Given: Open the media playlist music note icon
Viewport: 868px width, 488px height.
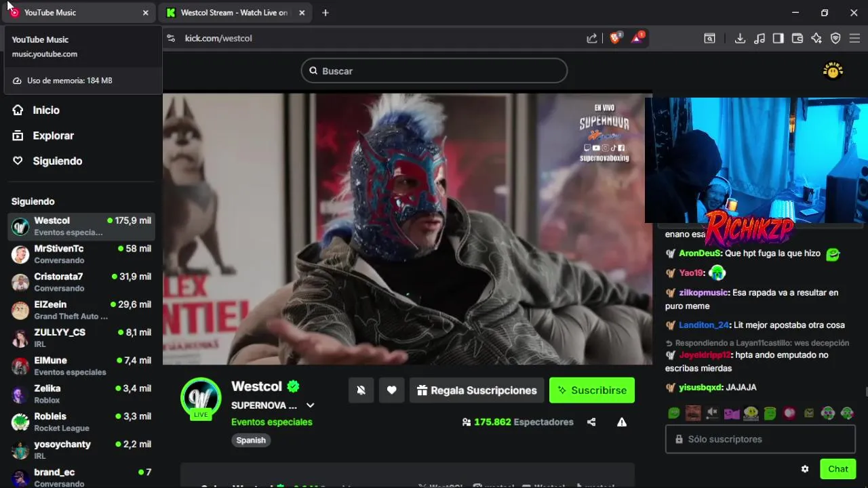Looking at the screenshot, I should click(x=759, y=39).
